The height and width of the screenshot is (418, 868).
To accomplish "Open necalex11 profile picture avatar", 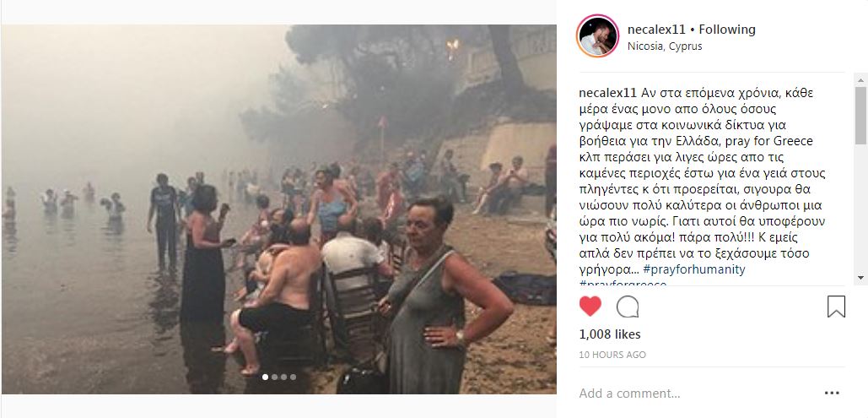I will (597, 36).
